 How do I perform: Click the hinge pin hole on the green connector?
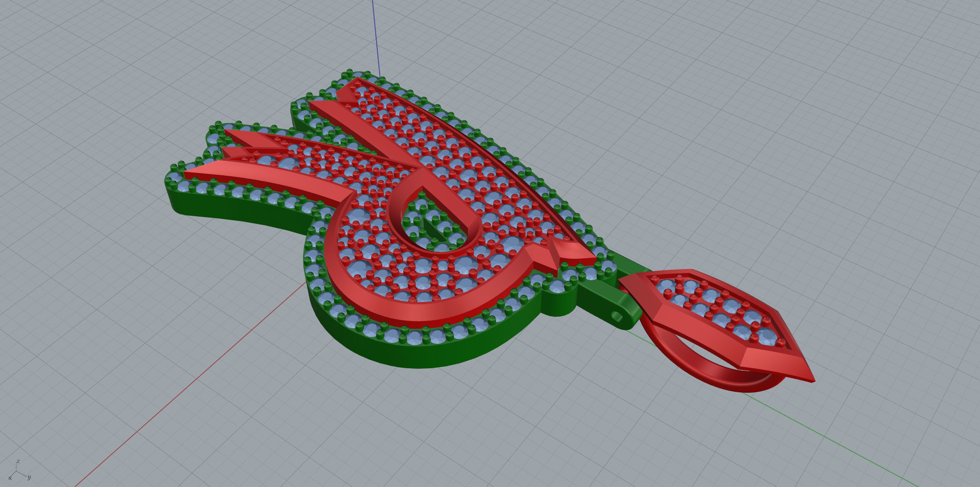[617, 317]
